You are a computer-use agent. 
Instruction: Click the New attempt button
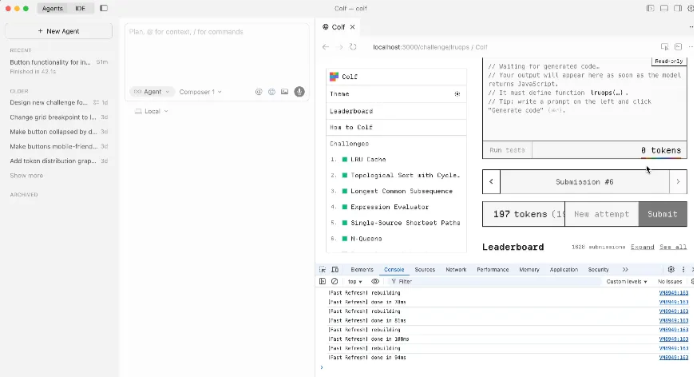[x=601, y=214]
